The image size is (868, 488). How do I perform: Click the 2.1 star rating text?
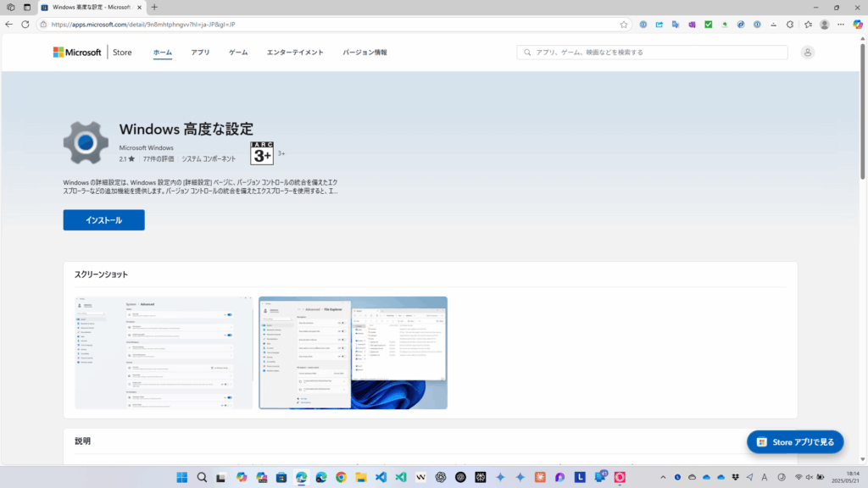[127, 158]
